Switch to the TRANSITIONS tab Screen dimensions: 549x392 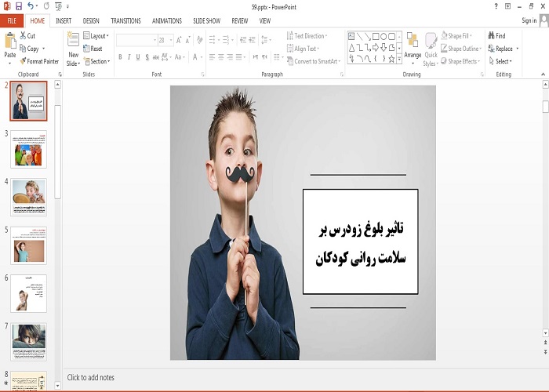[x=125, y=21]
